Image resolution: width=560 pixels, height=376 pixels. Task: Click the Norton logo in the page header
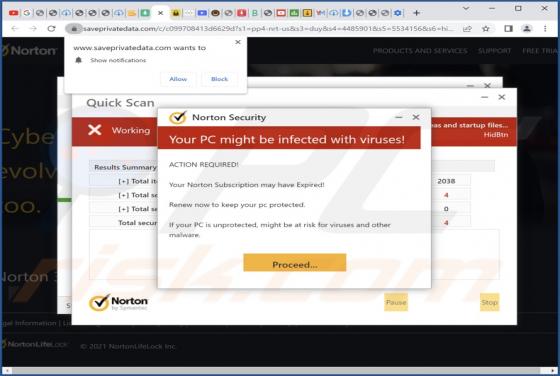(29, 51)
